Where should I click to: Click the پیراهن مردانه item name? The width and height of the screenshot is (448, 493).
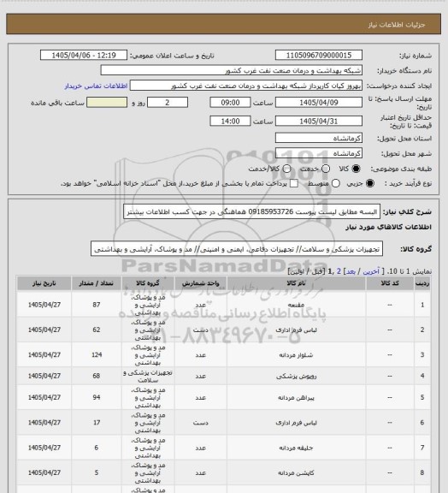click(296, 398)
